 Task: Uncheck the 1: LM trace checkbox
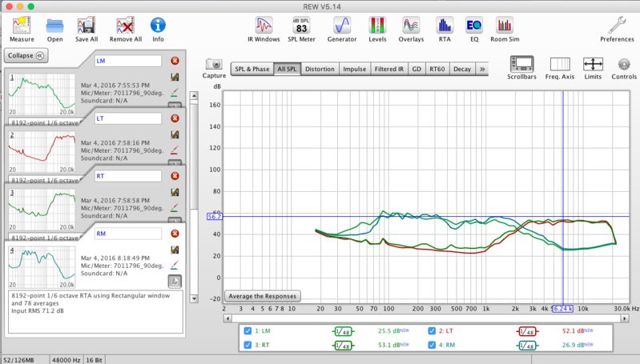pos(248,331)
